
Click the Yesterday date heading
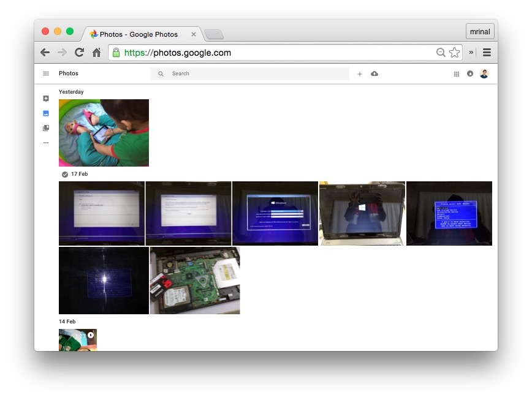[x=71, y=92]
